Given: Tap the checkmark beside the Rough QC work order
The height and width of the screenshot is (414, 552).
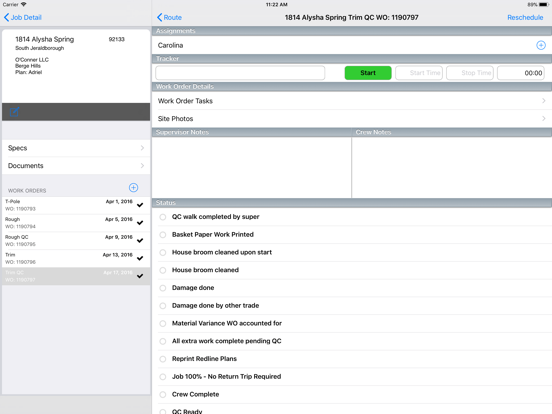Looking at the screenshot, I should [x=140, y=240].
